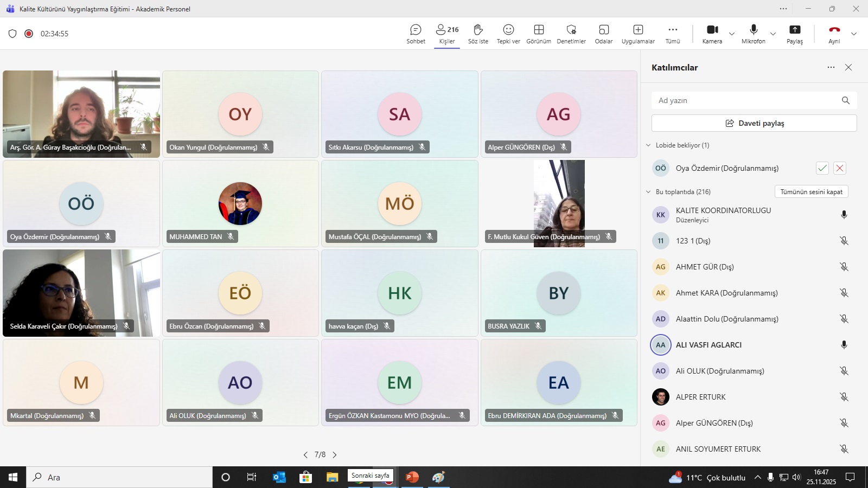Open the Odalar breakout rooms icon

pyautogui.click(x=604, y=34)
